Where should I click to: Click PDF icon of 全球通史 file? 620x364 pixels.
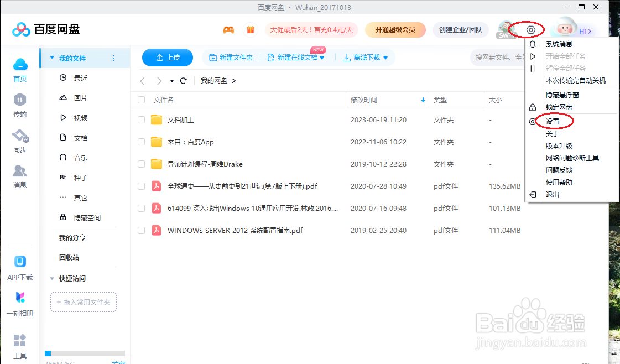coord(157,186)
